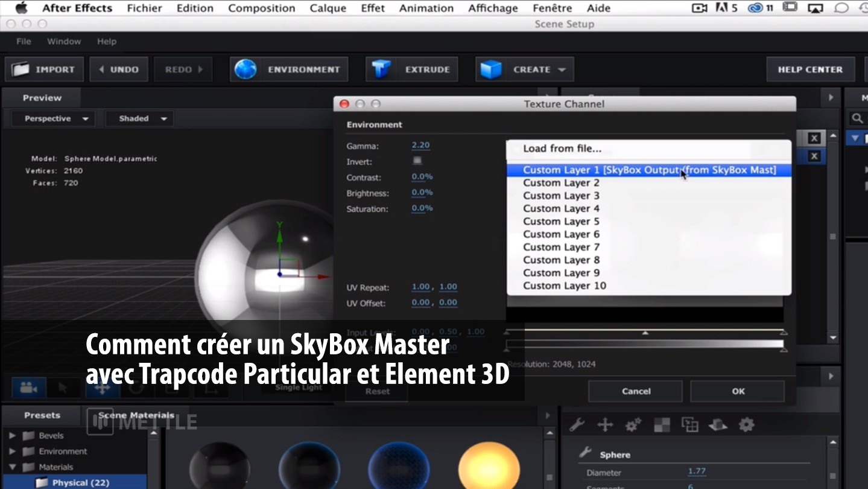Click the double gears icon in properties toolbar
Viewport: 868px width, 489px height.
click(x=633, y=425)
